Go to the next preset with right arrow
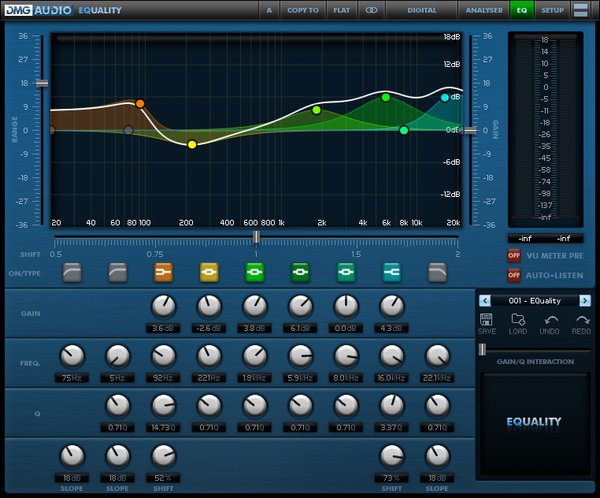 tap(584, 300)
